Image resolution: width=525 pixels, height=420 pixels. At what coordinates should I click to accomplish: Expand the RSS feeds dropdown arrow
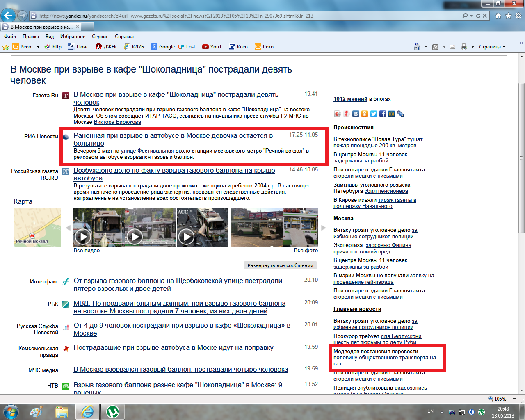tap(444, 47)
